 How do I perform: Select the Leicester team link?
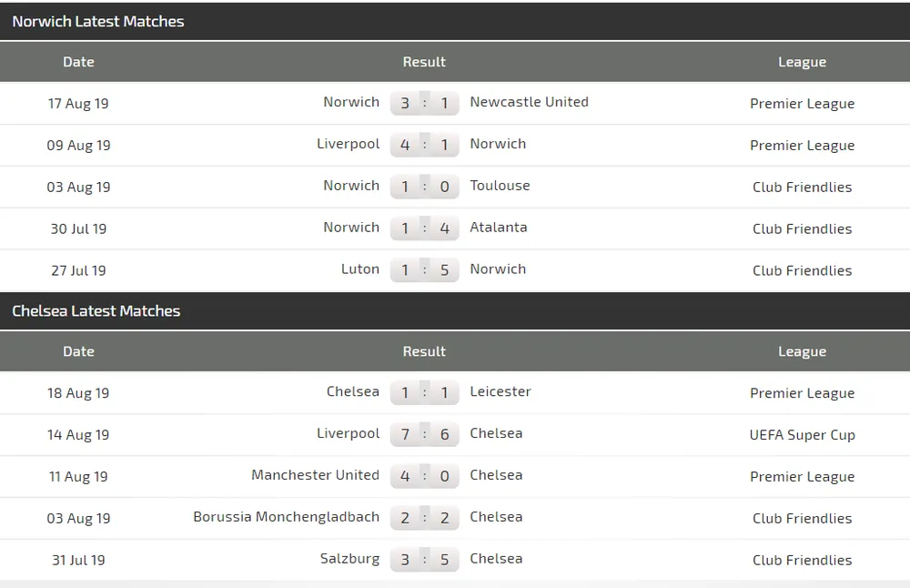tap(500, 391)
